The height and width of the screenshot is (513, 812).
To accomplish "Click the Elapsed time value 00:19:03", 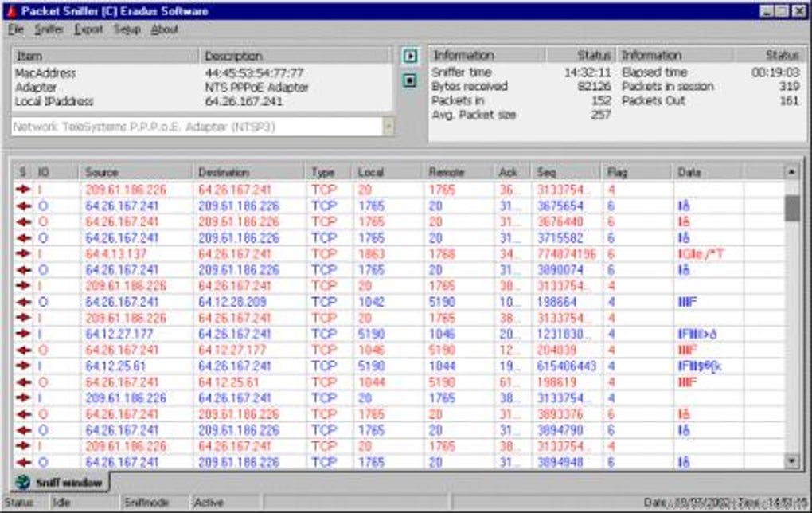I will (x=775, y=72).
